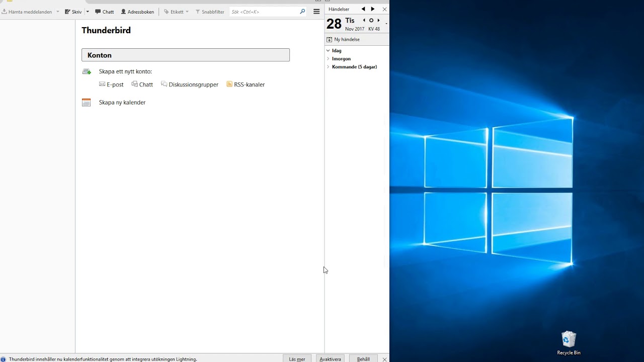Dismiss the Lightning notification bar
Image resolution: width=644 pixels, height=362 pixels.
click(385, 359)
